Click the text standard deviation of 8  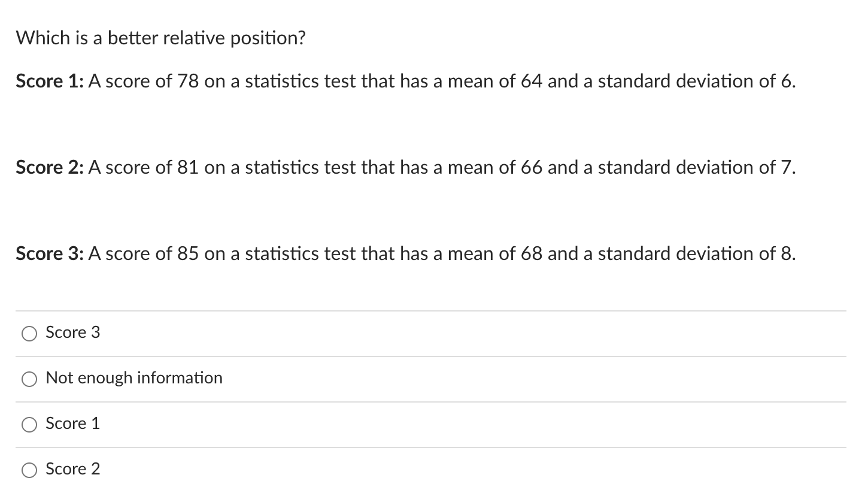697,254
